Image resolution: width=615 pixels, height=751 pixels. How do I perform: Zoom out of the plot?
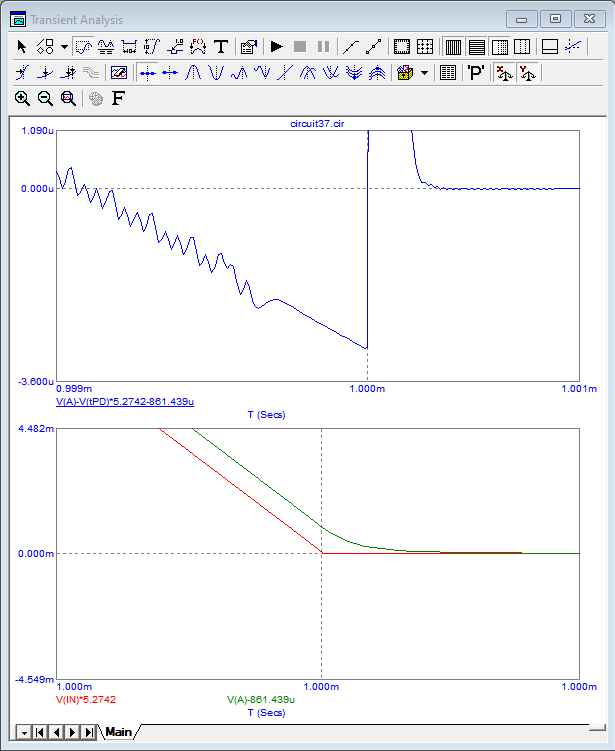[x=45, y=99]
